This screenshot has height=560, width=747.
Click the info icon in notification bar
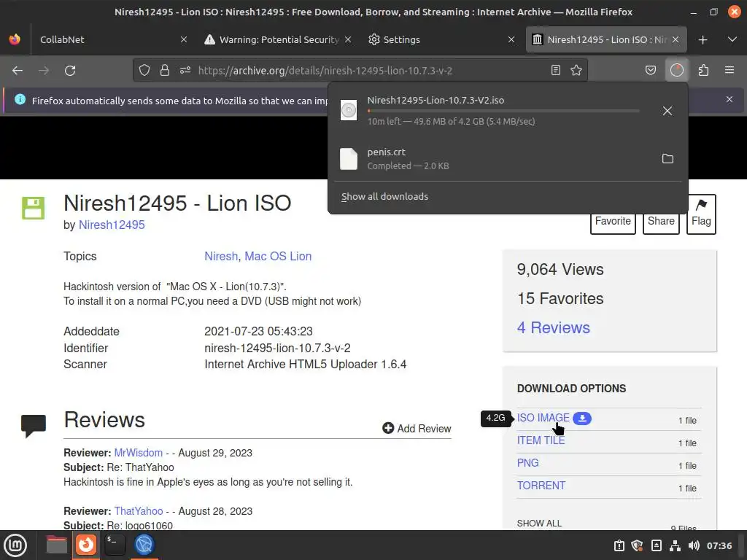coord(20,99)
